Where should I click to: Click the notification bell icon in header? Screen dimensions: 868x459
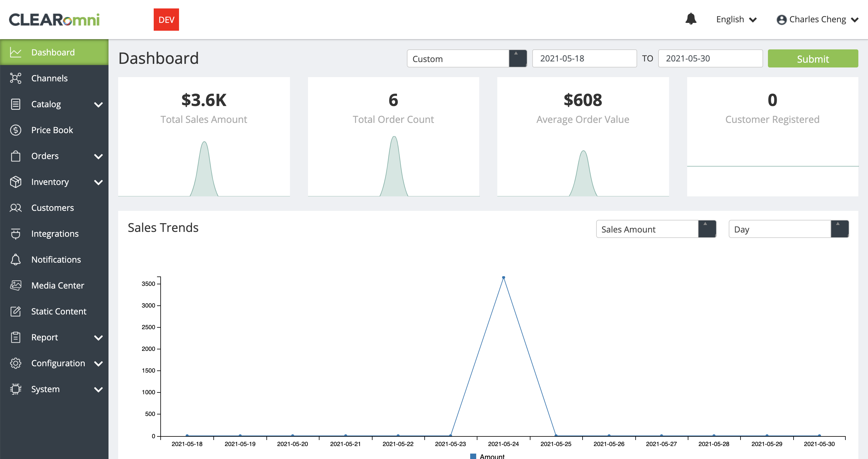click(x=690, y=19)
